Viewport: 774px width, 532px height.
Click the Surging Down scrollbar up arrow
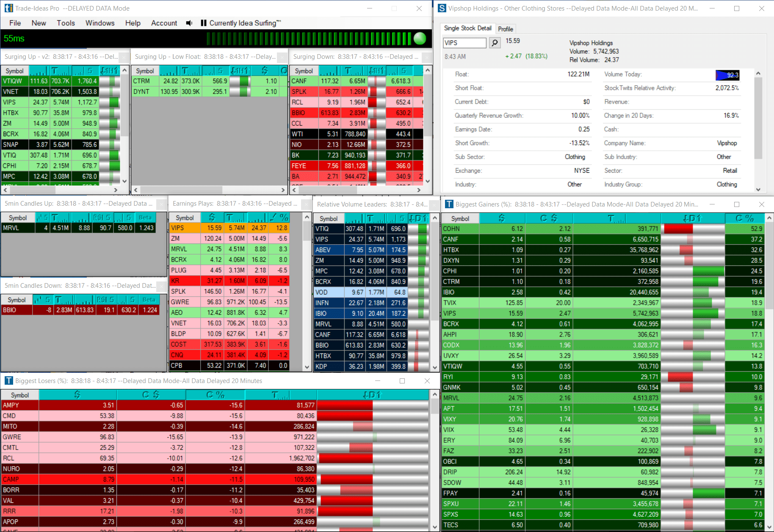[x=428, y=70]
